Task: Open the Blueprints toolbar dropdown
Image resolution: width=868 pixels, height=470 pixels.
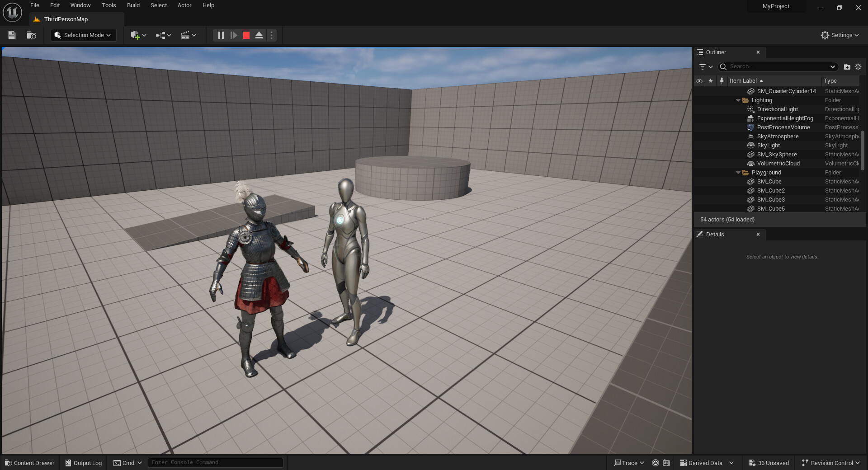Action: point(163,35)
